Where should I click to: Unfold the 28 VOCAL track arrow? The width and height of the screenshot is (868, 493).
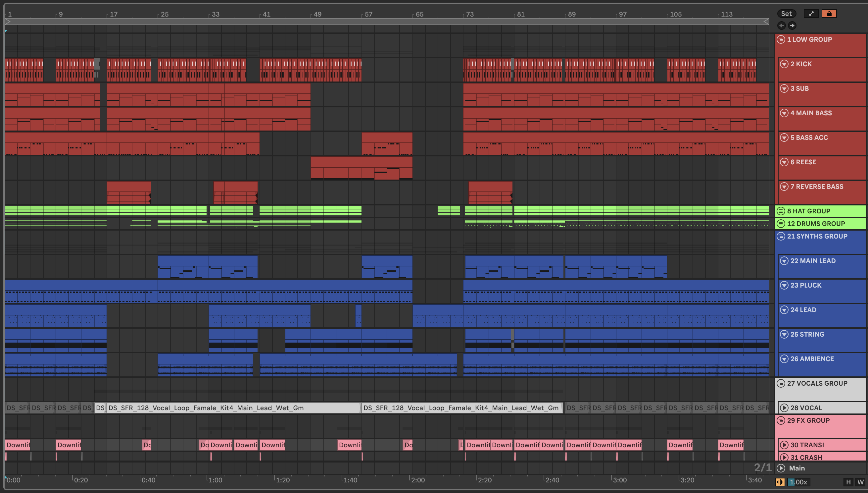pyautogui.click(x=784, y=408)
